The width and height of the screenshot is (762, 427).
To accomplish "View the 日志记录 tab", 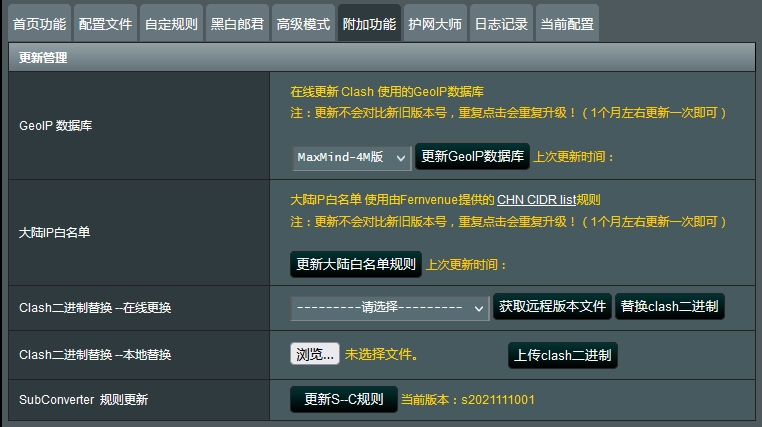I will click(x=500, y=23).
